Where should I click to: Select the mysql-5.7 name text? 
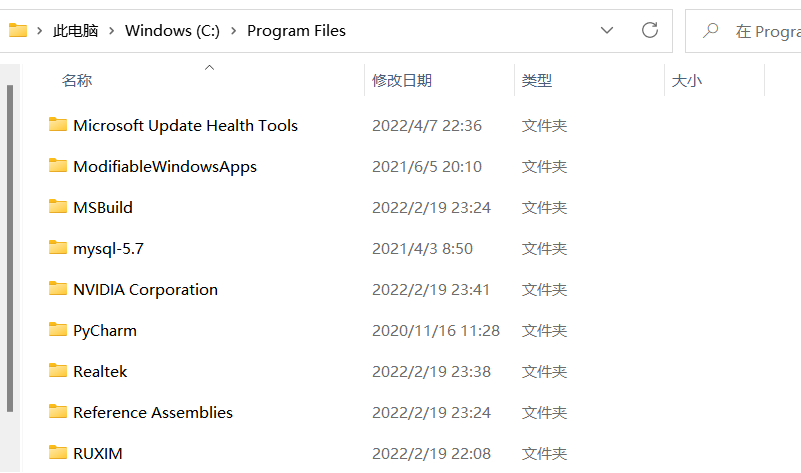108,249
